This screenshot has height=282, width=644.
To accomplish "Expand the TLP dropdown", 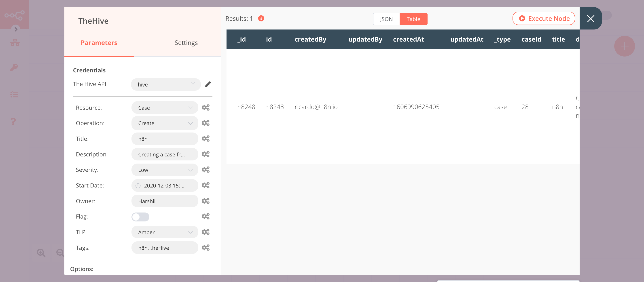I will tap(190, 232).
